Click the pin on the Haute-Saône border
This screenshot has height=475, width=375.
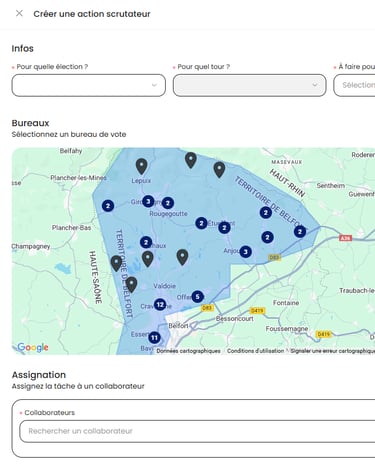point(116,263)
